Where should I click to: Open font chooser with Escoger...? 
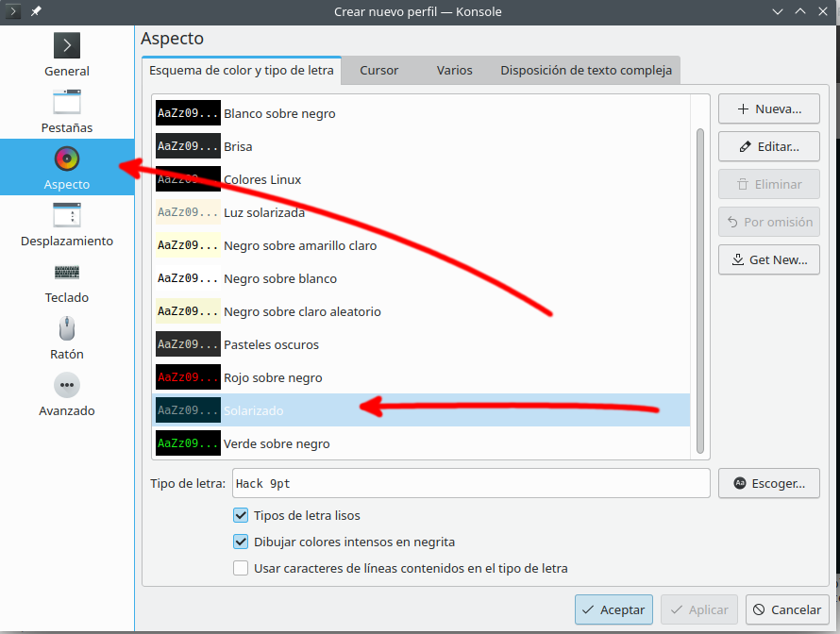tap(768, 483)
